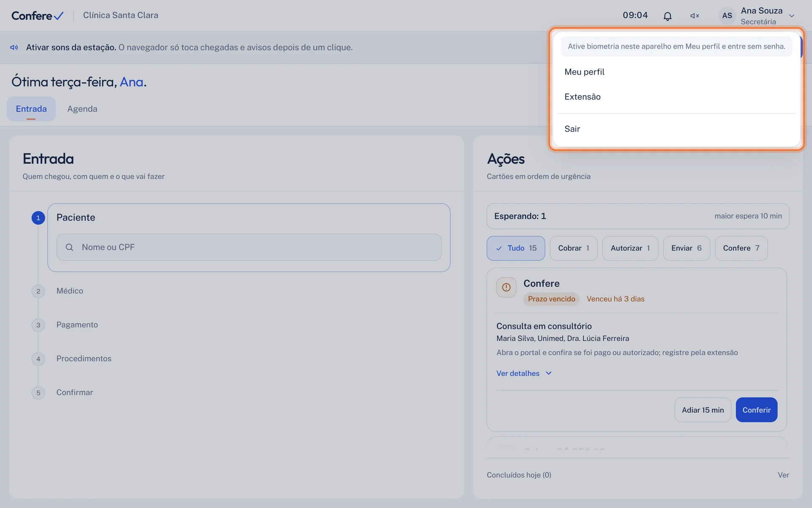Click the Concluídos hoje (0) label
The height and width of the screenshot is (508, 812).
click(x=519, y=475)
